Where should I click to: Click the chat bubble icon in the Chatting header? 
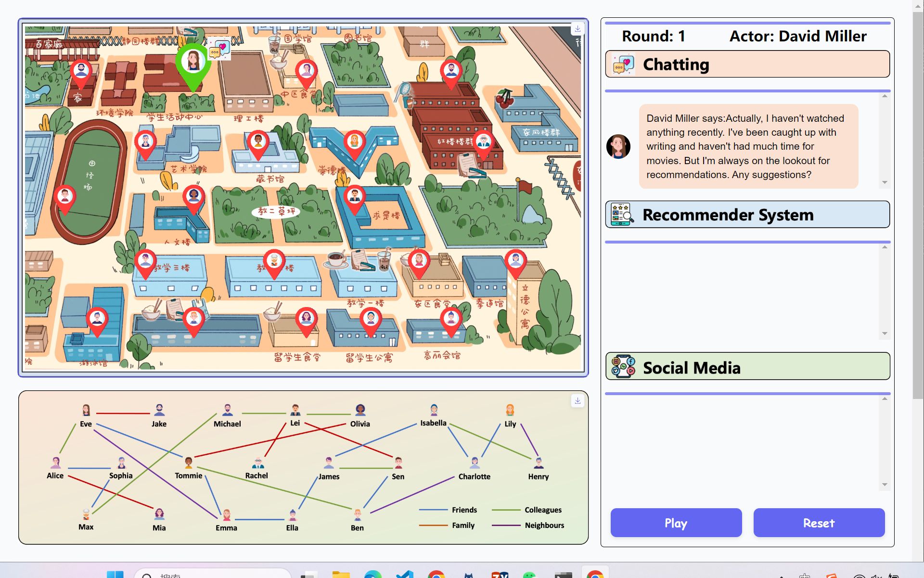(x=623, y=64)
